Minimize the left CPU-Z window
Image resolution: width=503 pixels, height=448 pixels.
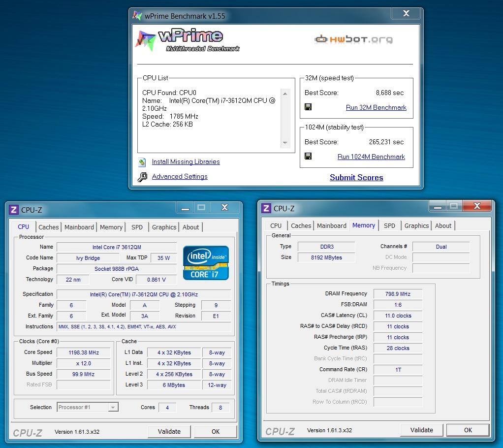pyautogui.click(x=185, y=208)
